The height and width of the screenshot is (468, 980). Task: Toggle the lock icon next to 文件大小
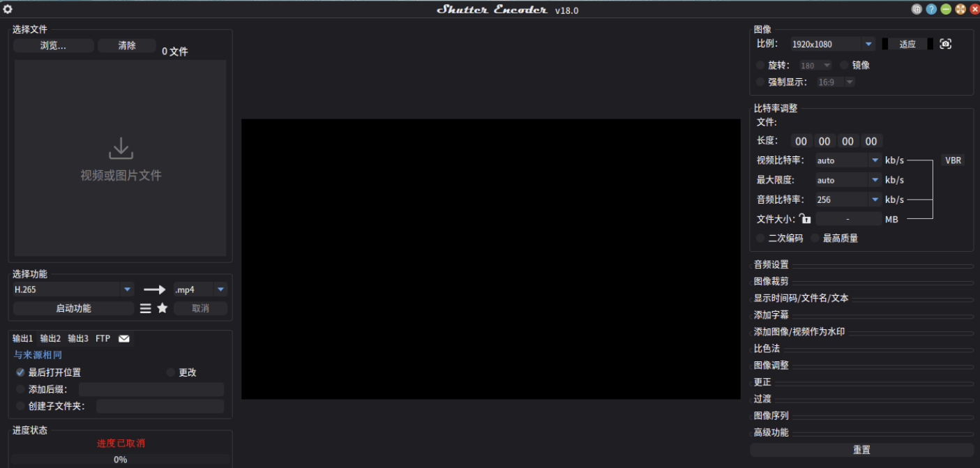(805, 218)
